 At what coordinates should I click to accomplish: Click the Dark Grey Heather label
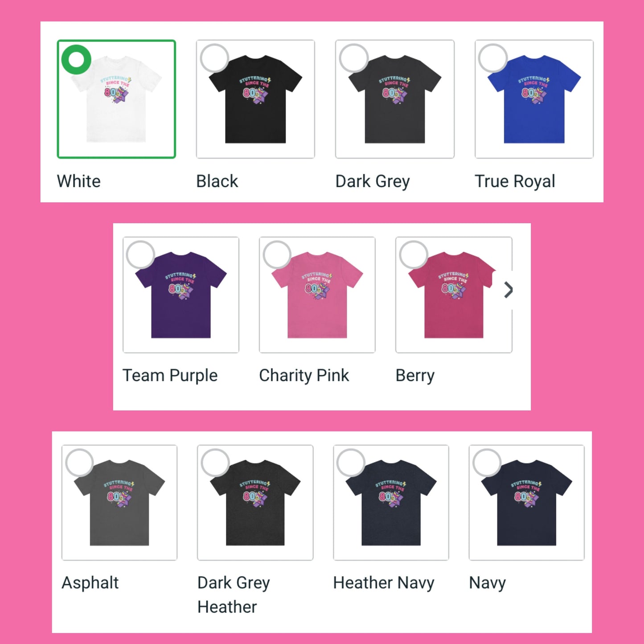coord(234,595)
